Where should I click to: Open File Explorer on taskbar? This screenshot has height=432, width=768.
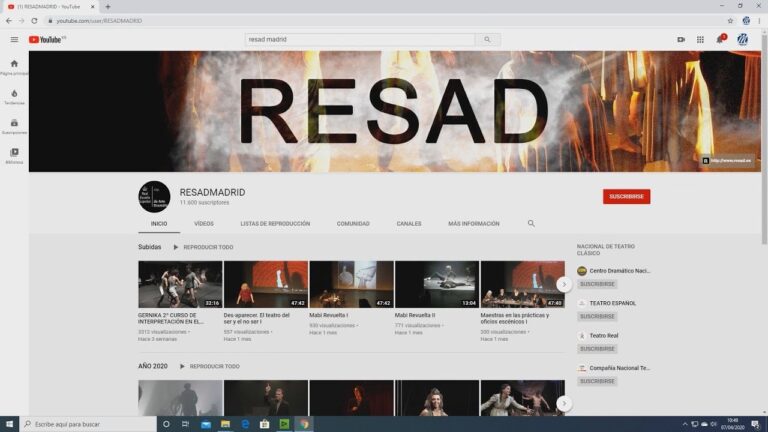tap(225, 424)
